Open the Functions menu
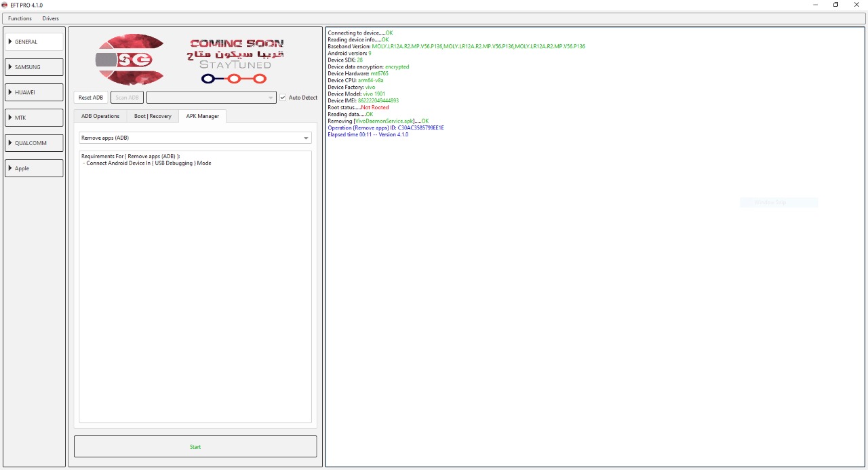This screenshot has width=868, height=470. point(20,18)
